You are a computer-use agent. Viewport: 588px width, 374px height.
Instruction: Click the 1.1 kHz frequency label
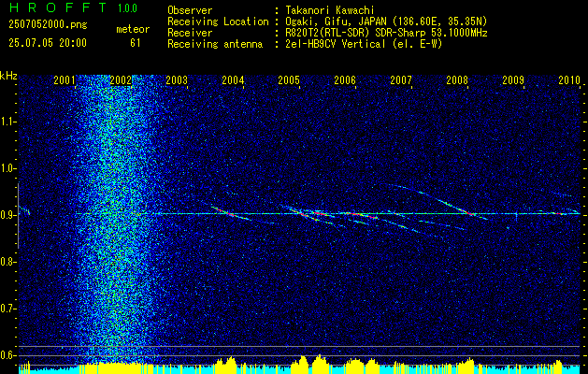click(x=7, y=122)
